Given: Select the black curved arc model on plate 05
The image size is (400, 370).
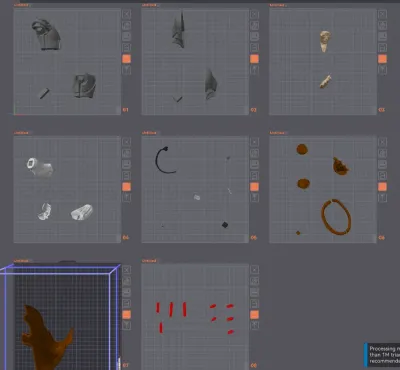Looking at the screenshot, I should point(165,160).
